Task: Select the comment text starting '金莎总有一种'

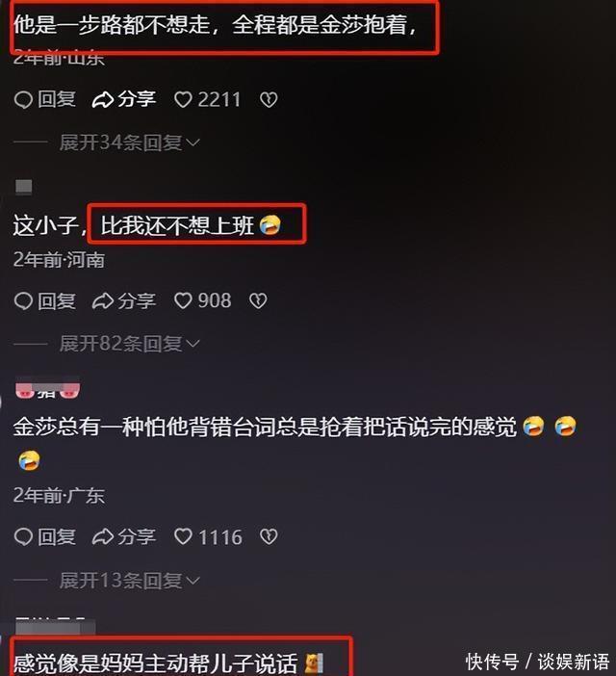Action: pyautogui.click(x=265, y=427)
